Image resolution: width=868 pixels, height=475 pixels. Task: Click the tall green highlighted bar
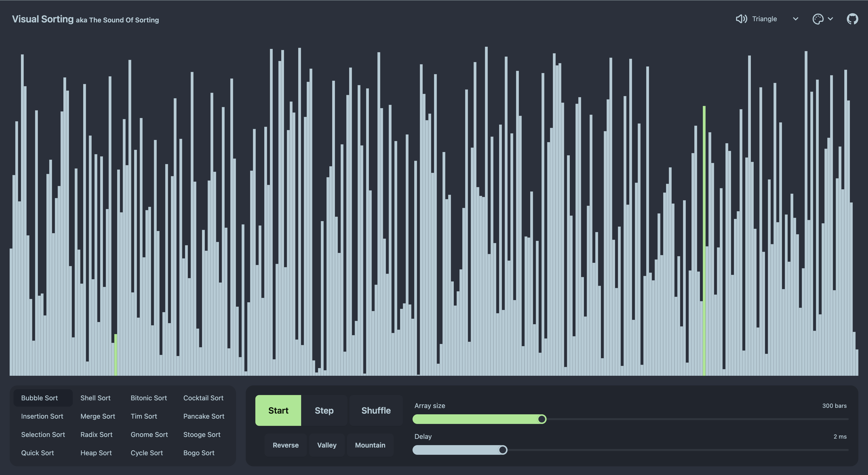pos(704,236)
